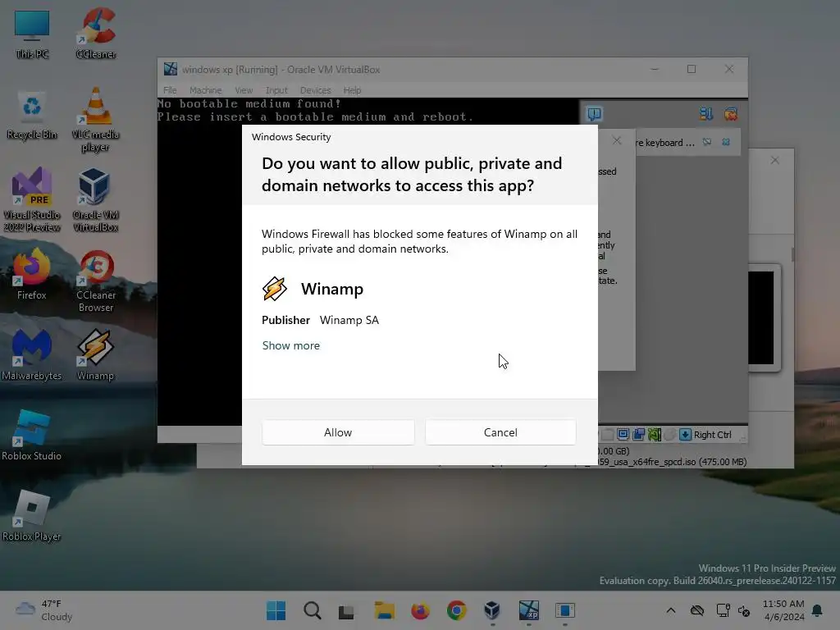Image resolution: width=840 pixels, height=630 pixels.
Task: Open the clock showing 11:50 AM
Action: [783, 610]
